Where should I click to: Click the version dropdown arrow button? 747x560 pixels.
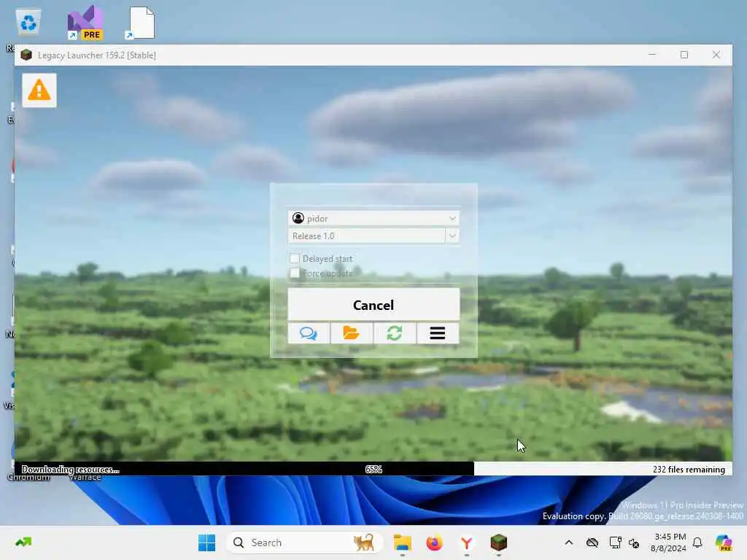point(452,236)
